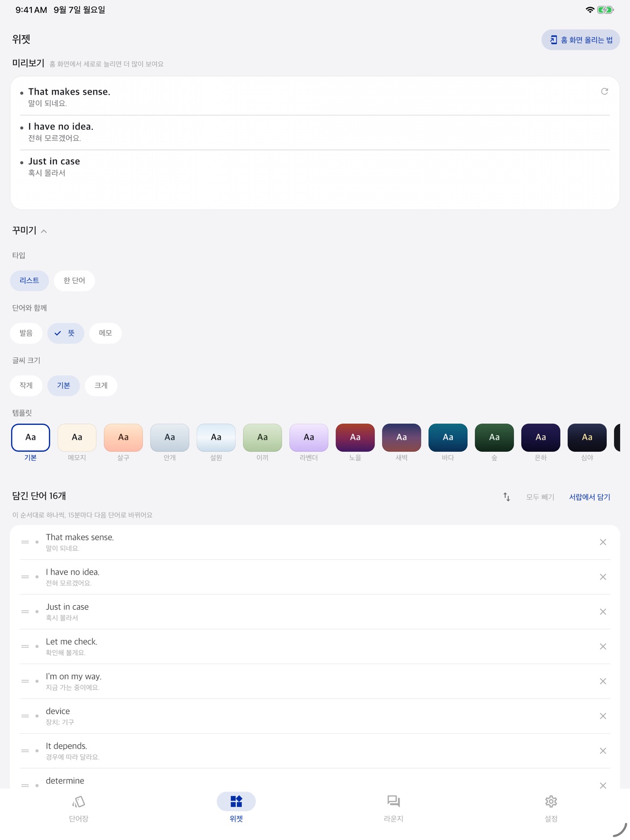
Task: Tap the reorder handle for 'It depends.'
Action: pos(25,751)
